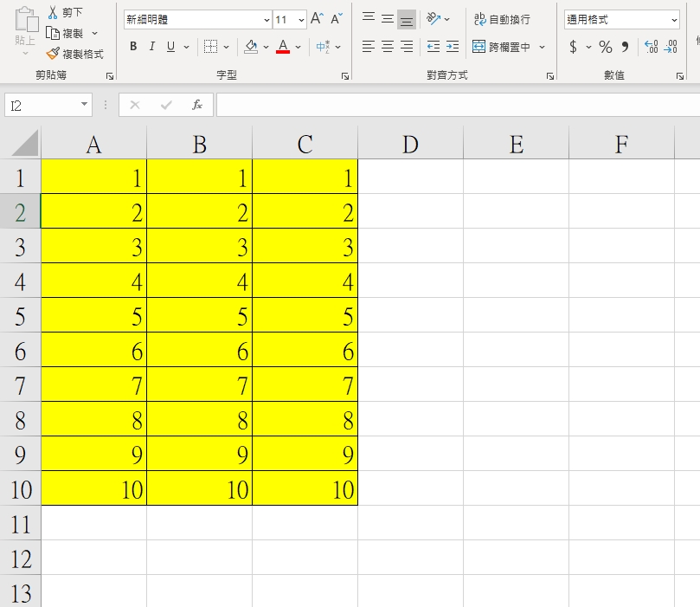Select column F header
Screen dimensions: 700x607
[x=621, y=144]
